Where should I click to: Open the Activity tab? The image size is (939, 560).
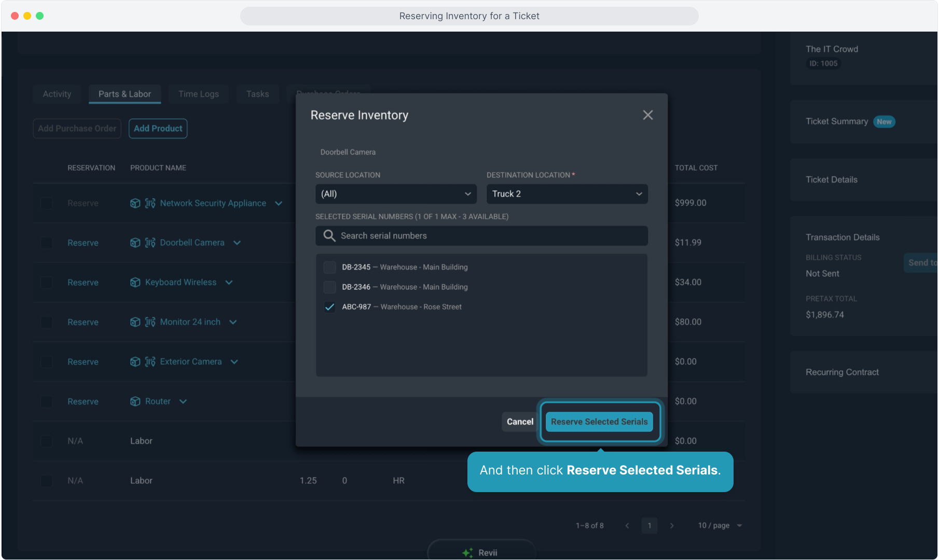point(57,94)
